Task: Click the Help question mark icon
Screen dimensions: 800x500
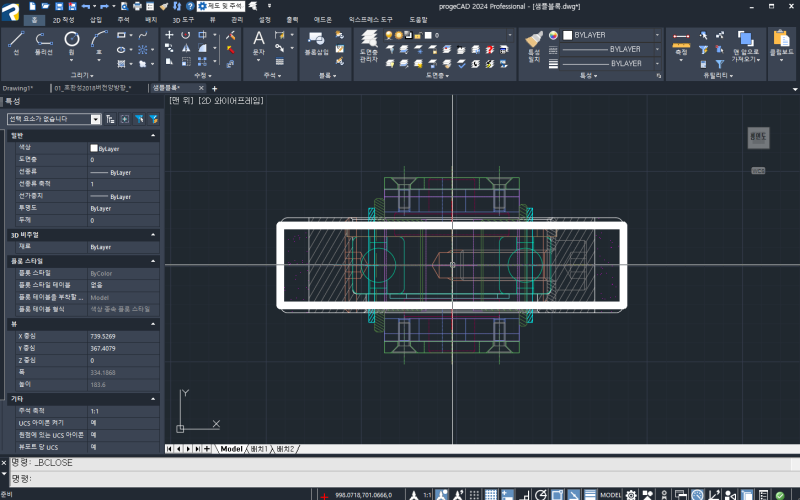Action: [x=190, y=6]
